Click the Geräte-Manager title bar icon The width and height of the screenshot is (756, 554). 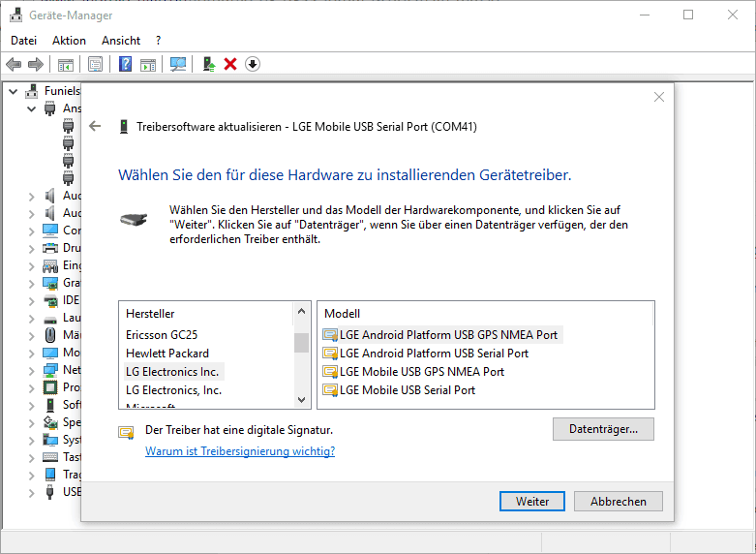(15, 15)
